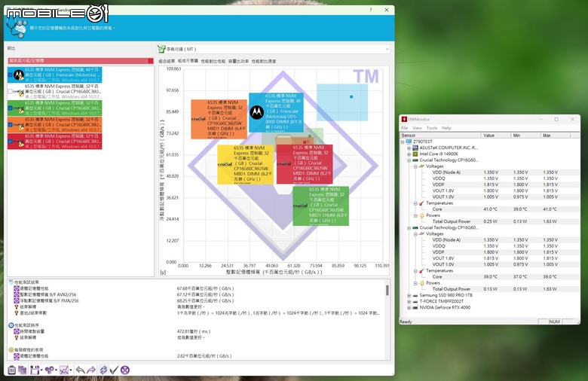The width and height of the screenshot is (588, 381).
Task: Collapse the Z790TEST root node in HWMonitor
Action: tap(403, 142)
